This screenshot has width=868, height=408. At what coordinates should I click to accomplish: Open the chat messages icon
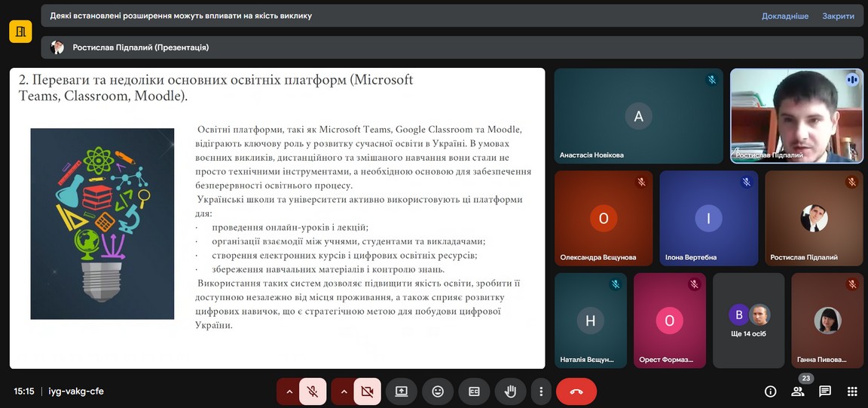825,391
